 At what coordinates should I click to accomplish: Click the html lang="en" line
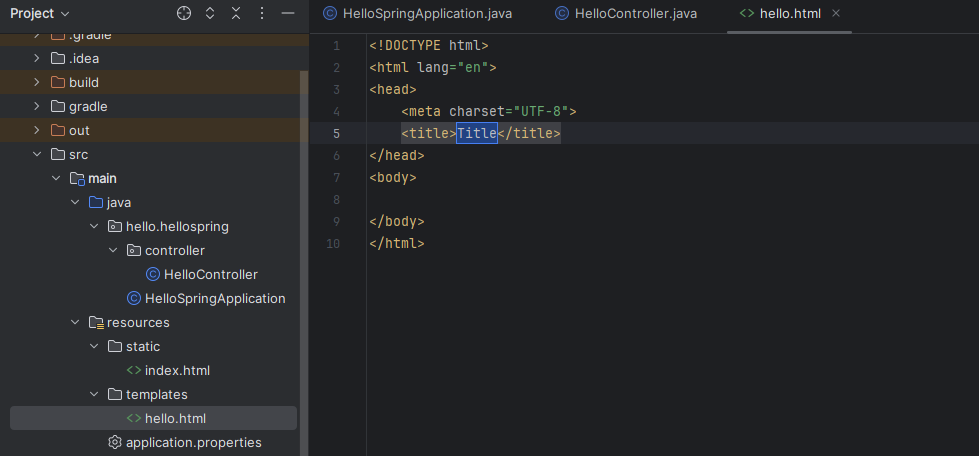point(433,67)
